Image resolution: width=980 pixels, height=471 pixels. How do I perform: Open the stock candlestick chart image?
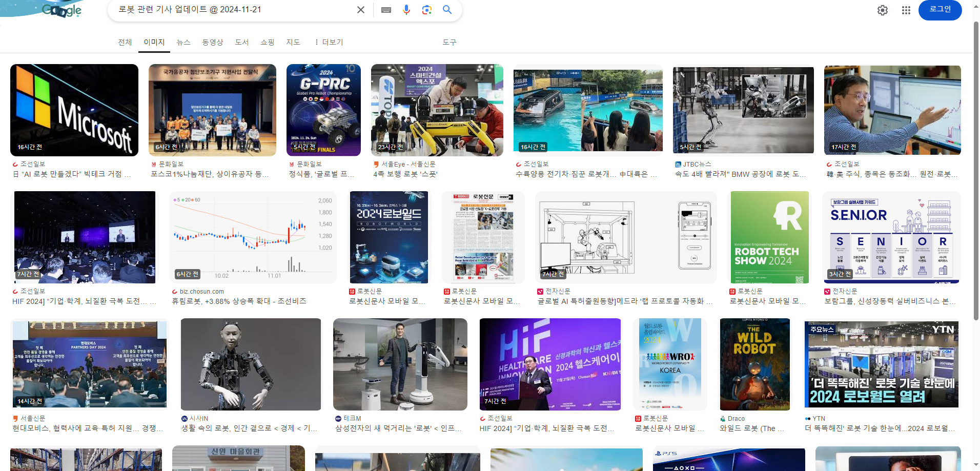point(254,237)
